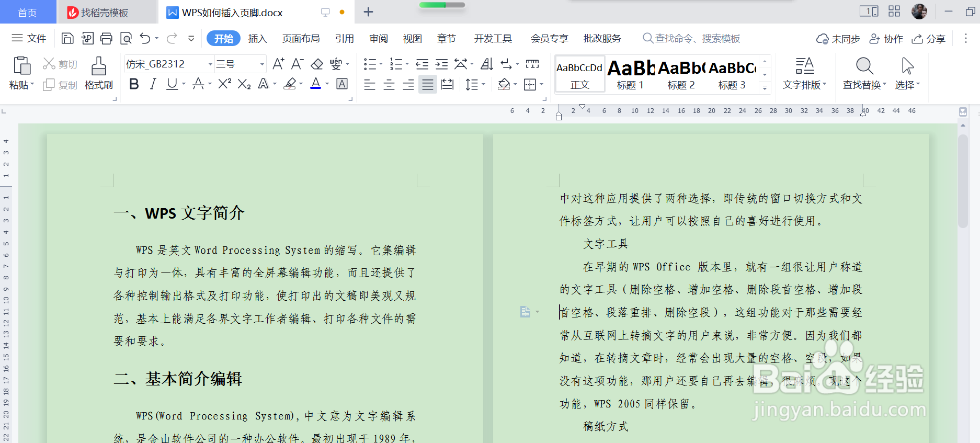Click the user avatar in title bar
980x443 pixels.
pyautogui.click(x=919, y=12)
